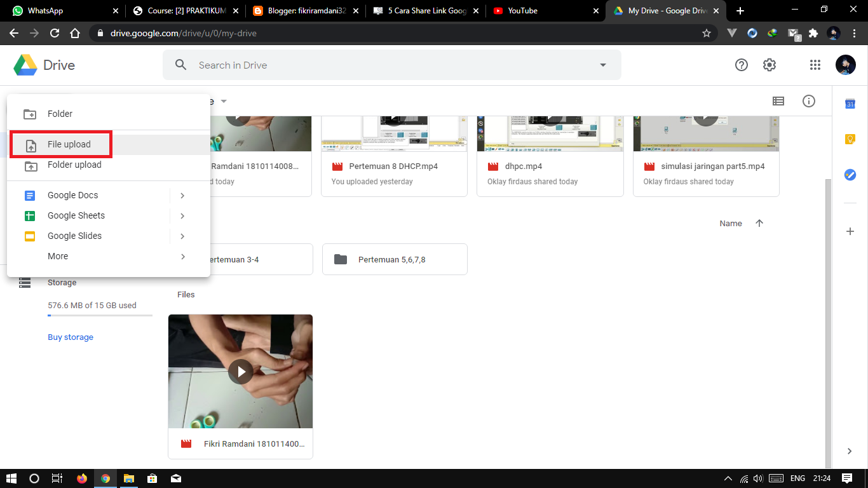The image size is (868, 488).
Task: Reload the current page
Action: pyautogui.click(x=55, y=33)
